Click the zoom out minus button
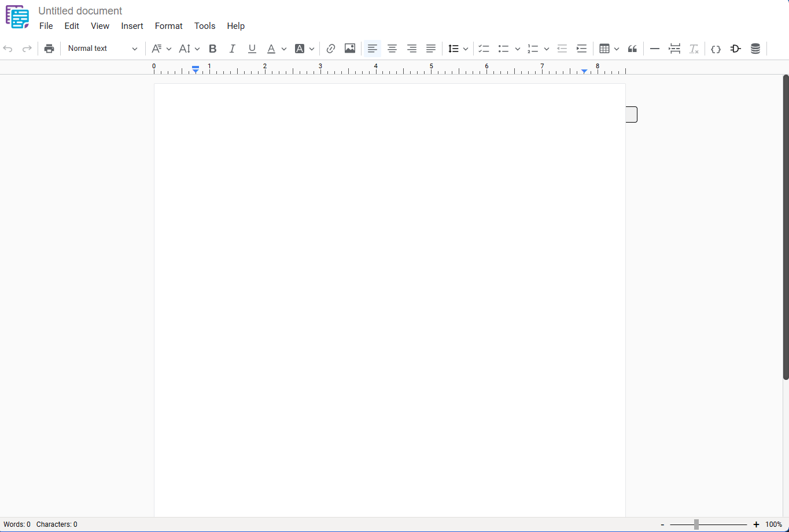Viewport: 789px width, 532px height. [662, 524]
